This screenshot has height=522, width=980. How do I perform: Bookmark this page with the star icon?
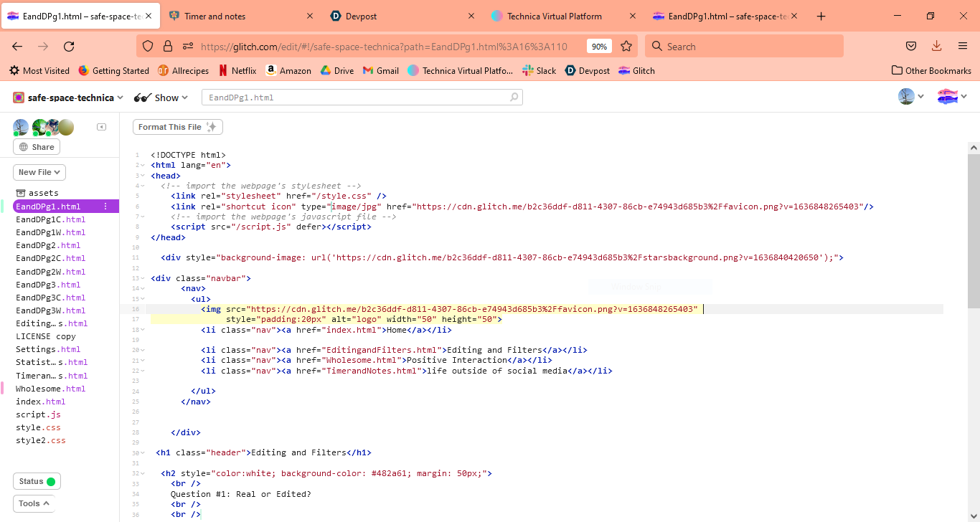coord(626,46)
